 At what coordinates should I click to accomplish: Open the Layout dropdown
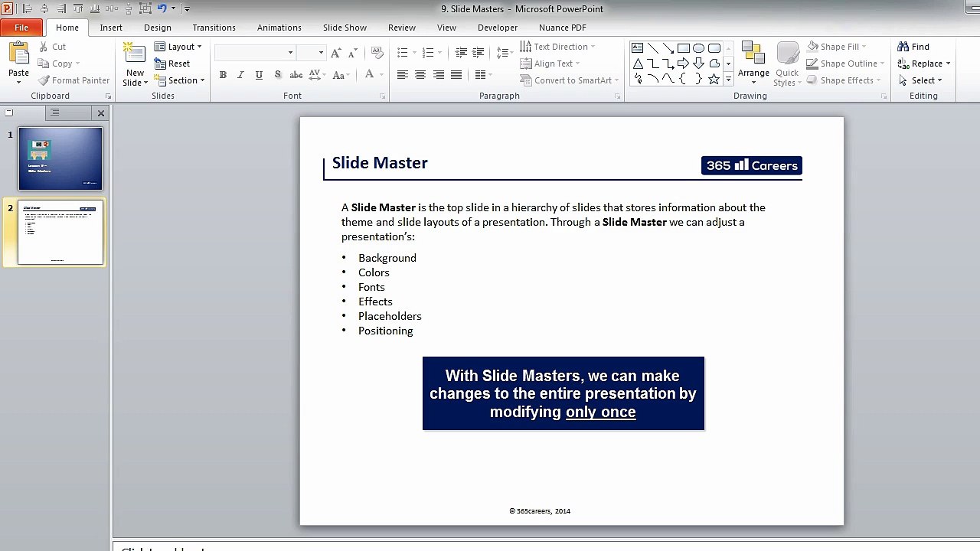(178, 47)
